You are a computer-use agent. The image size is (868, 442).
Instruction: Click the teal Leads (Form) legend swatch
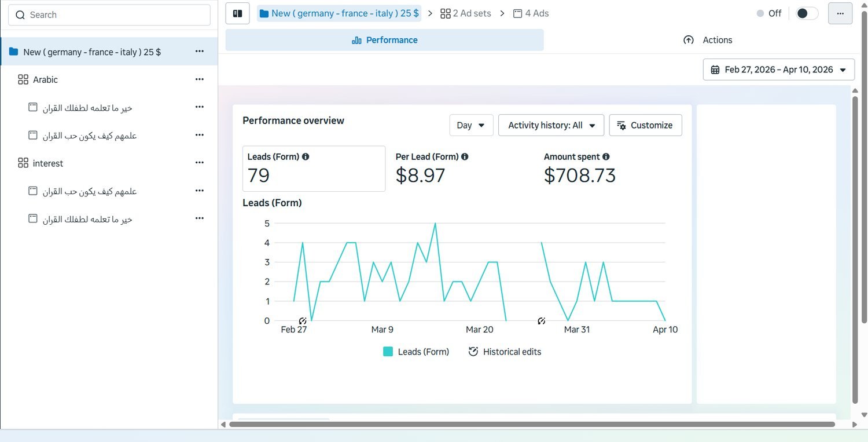pos(388,352)
